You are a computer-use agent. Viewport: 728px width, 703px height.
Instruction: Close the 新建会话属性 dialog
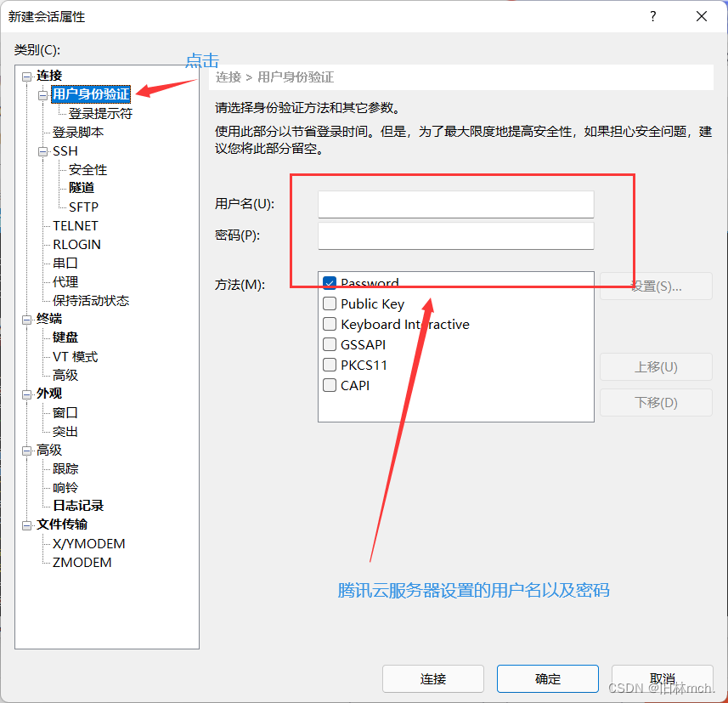click(x=702, y=17)
